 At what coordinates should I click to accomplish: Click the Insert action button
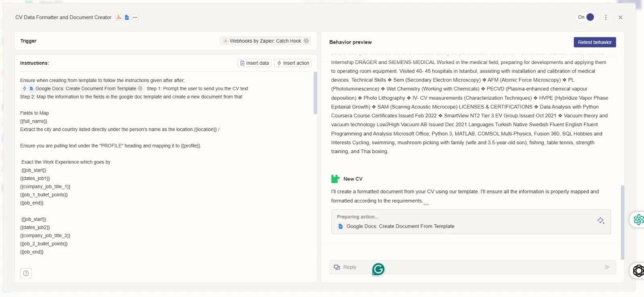(x=293, y=63)
